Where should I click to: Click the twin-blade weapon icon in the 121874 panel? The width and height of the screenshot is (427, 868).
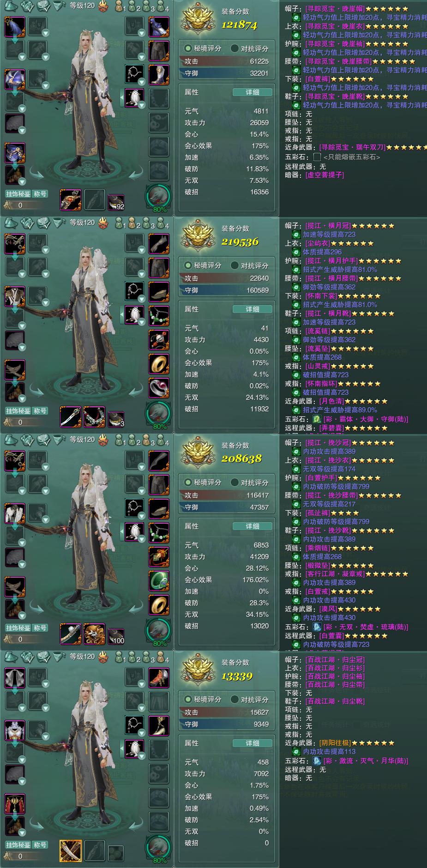point(71,200)
